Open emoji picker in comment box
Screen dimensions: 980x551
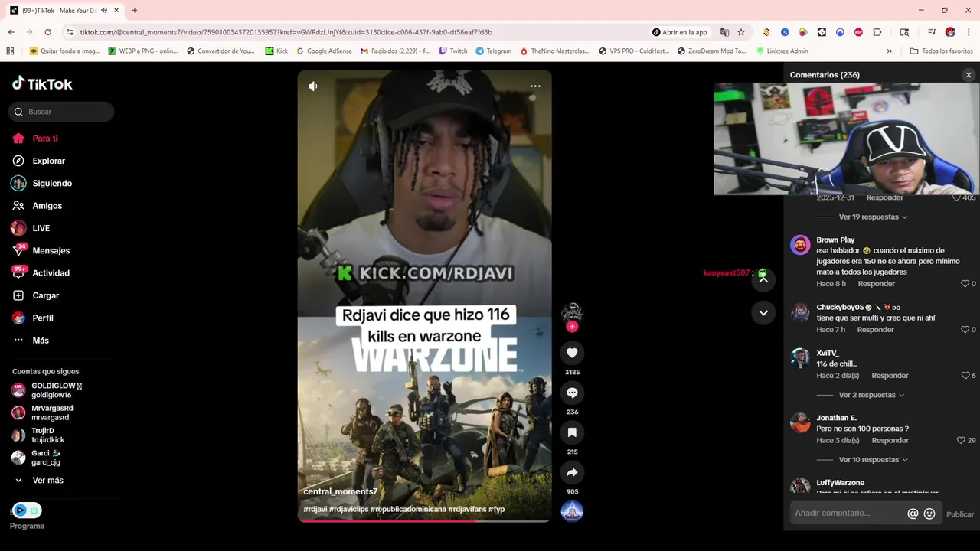(929, 514)
